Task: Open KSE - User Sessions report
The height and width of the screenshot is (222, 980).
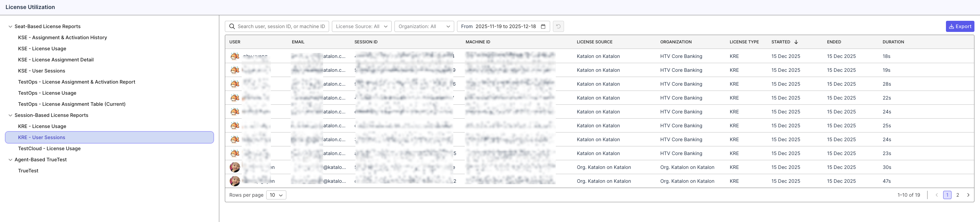Action: (x=41, y=71)
